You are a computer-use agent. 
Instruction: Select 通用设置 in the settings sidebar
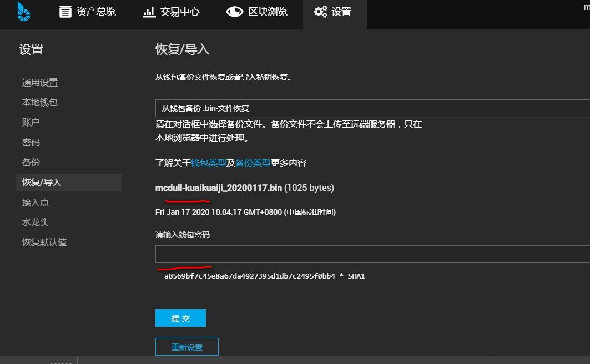40,83
